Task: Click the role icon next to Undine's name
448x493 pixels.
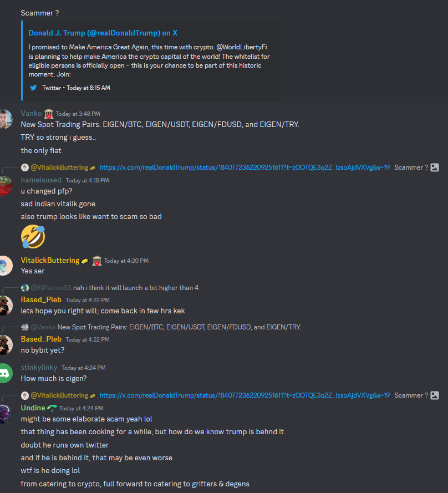Action: click(x=52, y=408)
